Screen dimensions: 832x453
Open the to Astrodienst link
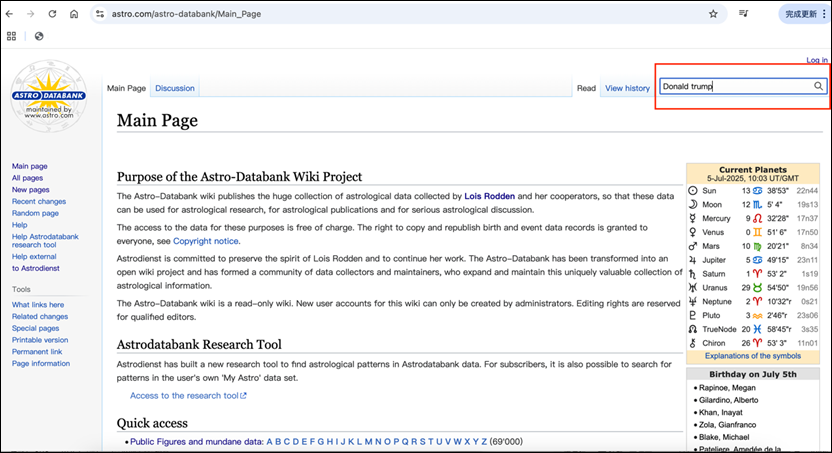(x=36, y=268)
